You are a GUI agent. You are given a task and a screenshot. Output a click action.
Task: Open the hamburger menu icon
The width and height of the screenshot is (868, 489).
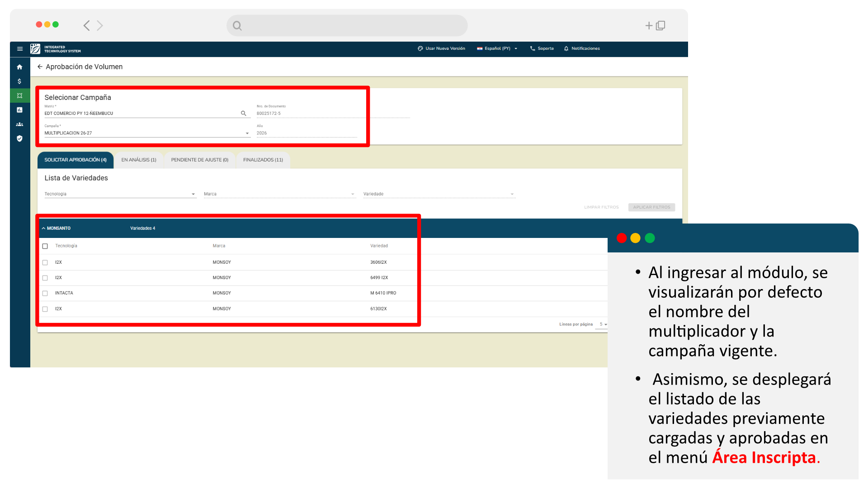pyautogui.click(x=20, y=49)
